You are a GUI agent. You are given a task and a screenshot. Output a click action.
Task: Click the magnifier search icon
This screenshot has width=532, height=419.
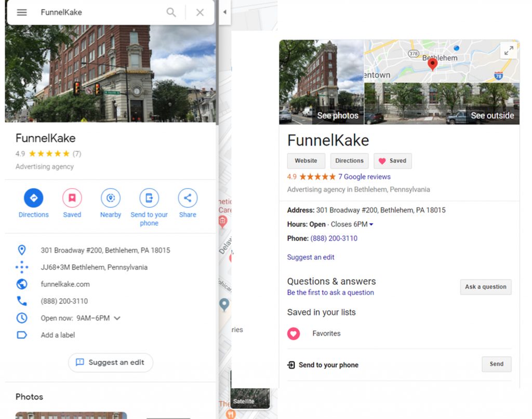[171, 12]
